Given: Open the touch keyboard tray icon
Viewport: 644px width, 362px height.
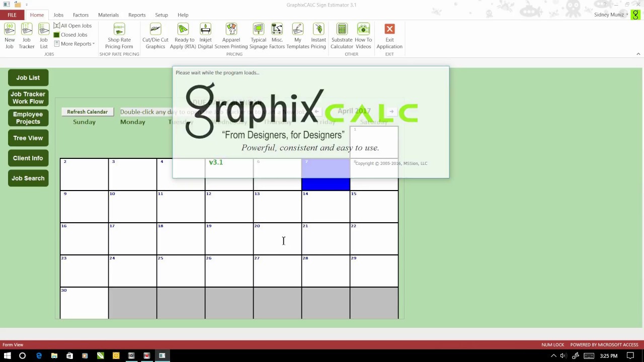Looking at the screenshot, I should pos(589,356).
